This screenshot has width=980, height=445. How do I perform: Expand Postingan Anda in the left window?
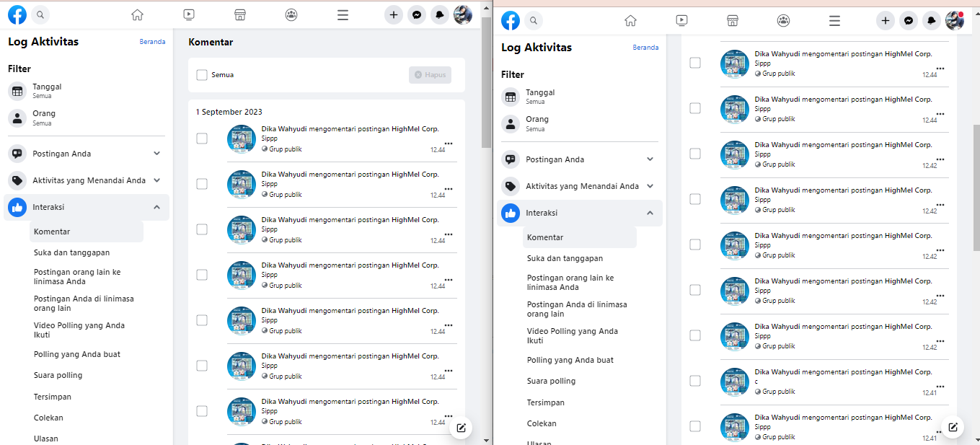pos(87,154)
